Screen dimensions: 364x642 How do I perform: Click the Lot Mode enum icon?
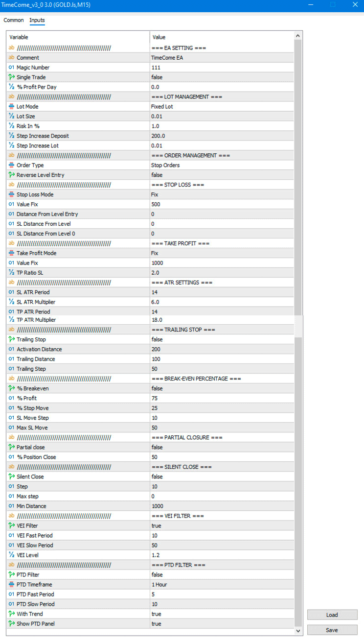[x=11, y=107]
